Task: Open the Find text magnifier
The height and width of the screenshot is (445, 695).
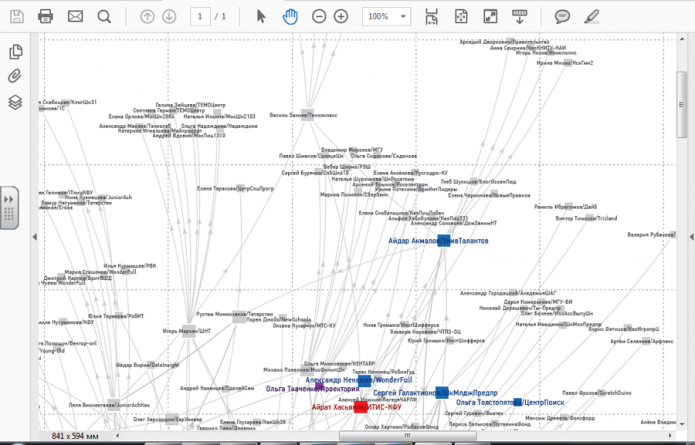Action: click(x=105, y=16)
